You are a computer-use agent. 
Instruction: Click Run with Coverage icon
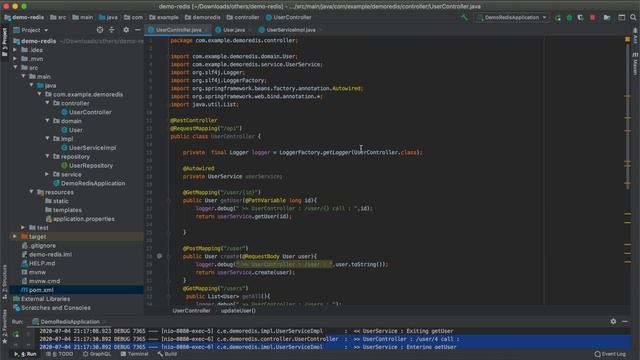[580, 18]
